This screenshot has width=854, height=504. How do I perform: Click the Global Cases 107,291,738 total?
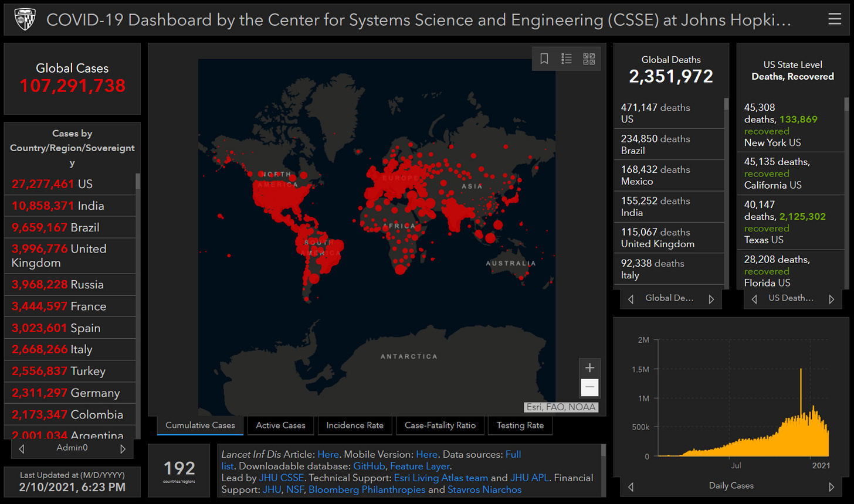coord(72,86)
